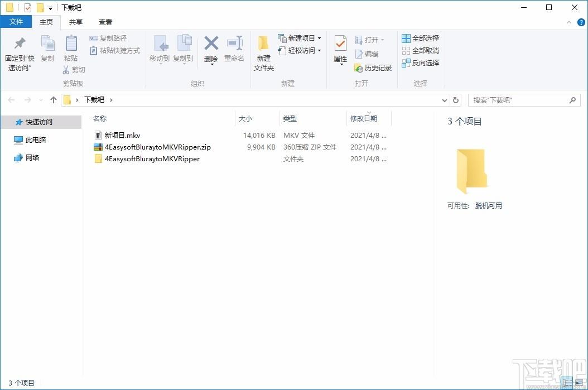Click the Edit command in Open group
The image size is (588, 390).
coord(367,54)
